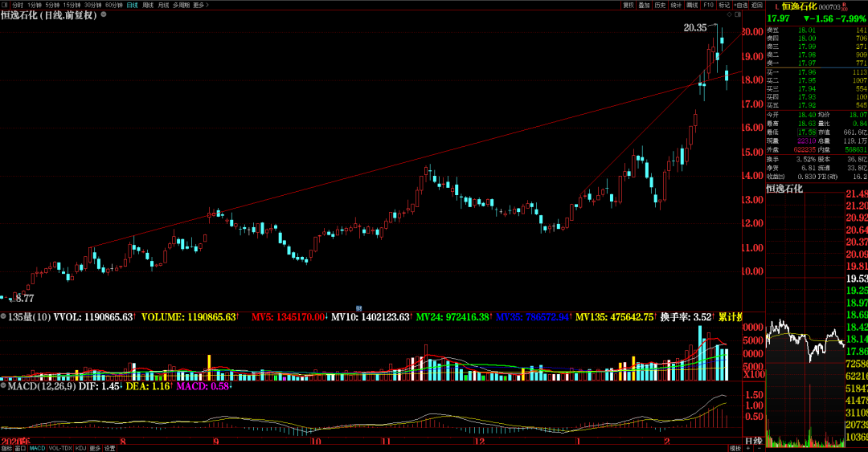
Task: Click the MV5 moving average value
Action: coord(288,317)
